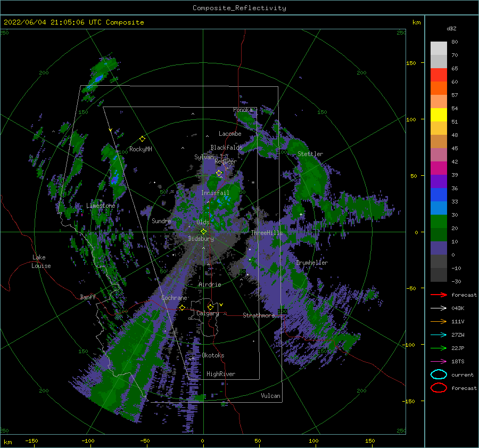
Task: Select the purple 39 dBZ legend swatch
Action: point(439,181)
